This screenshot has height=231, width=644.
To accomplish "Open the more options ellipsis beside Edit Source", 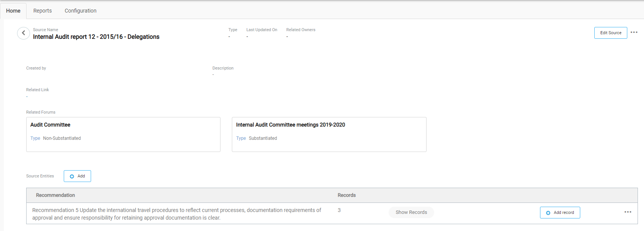I will [x=634, y=32].
